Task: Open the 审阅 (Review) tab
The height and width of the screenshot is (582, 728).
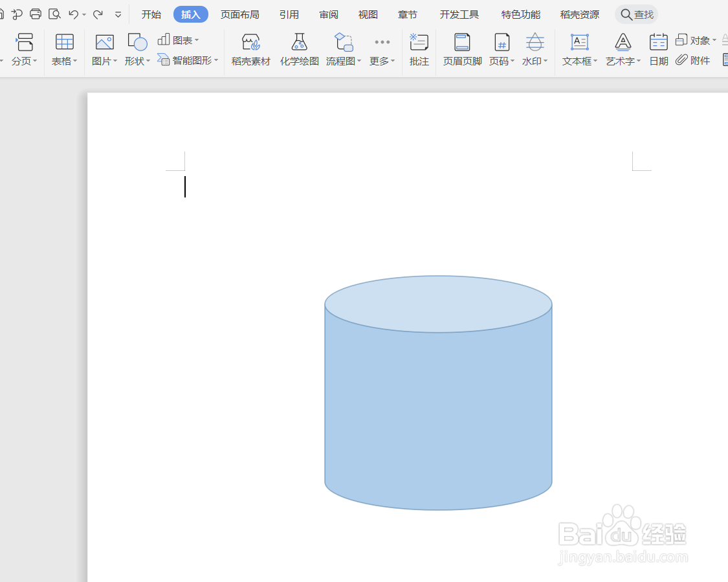Action: click(329, 14)
